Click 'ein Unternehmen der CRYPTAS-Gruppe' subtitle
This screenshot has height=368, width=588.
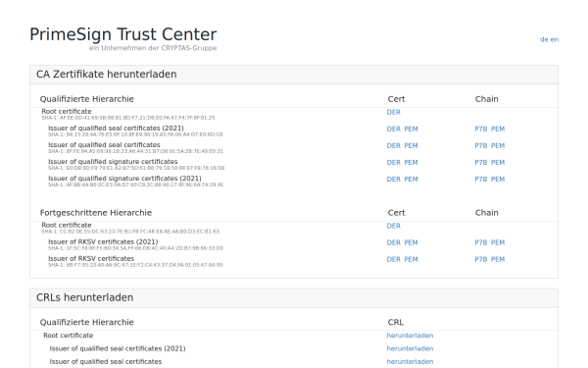point(153,48)
